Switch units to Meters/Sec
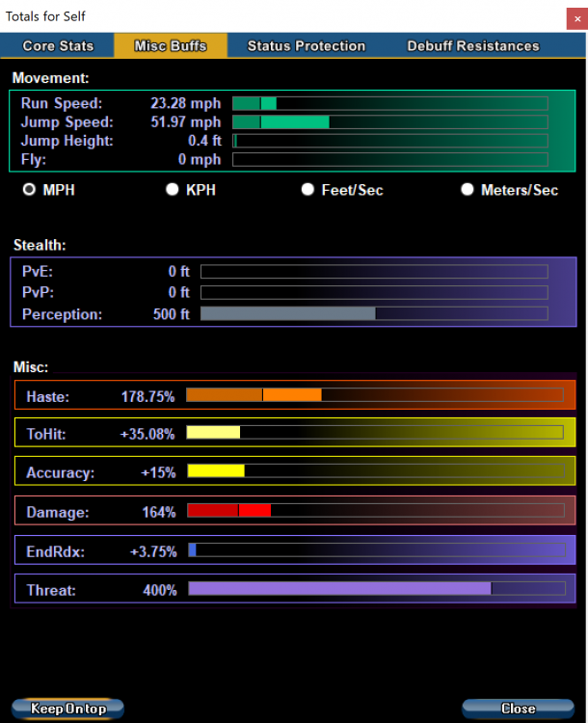 468,190
